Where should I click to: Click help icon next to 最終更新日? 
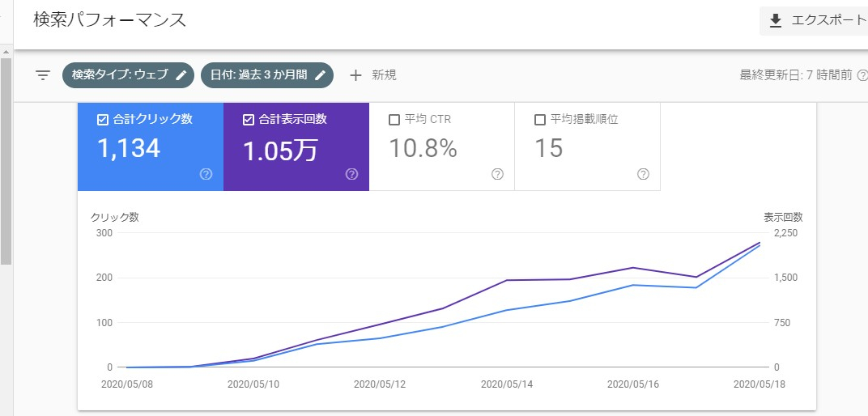[862, 75]
